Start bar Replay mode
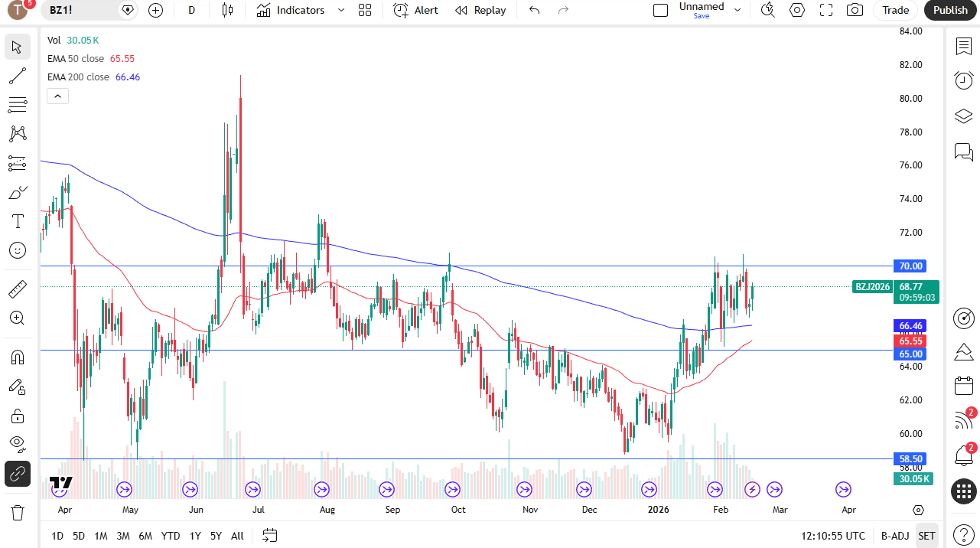Image resolution: width=980 pixels, height=548 pixels. tap(480, 10)
